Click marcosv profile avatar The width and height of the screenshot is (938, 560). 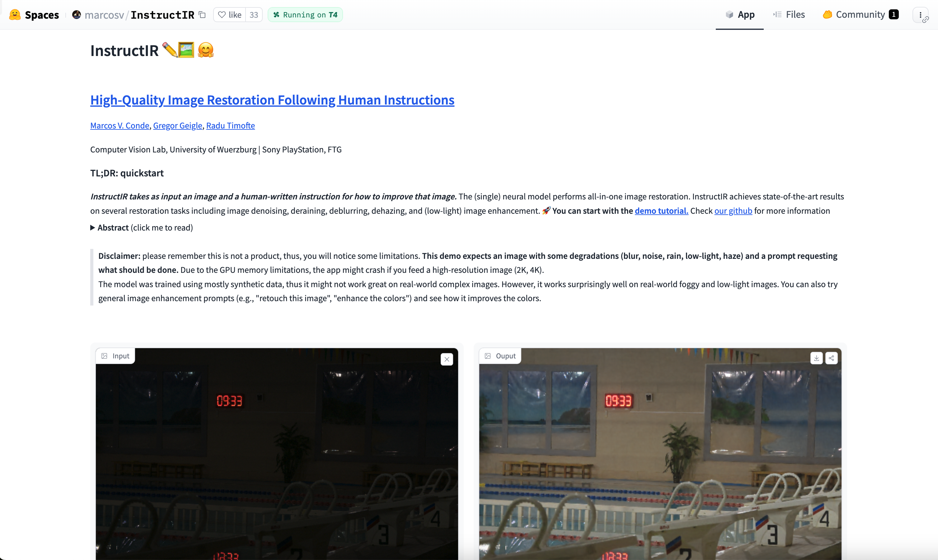click(77, 15)
